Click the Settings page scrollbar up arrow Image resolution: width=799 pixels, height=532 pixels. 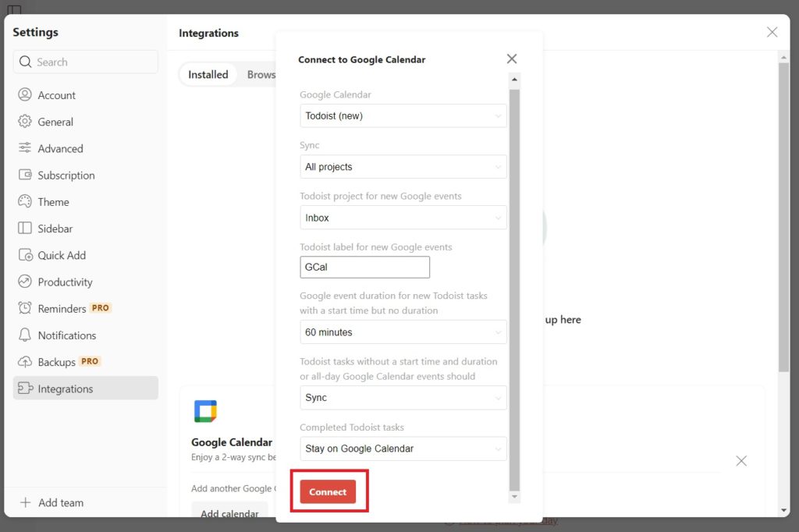[783, 58]
